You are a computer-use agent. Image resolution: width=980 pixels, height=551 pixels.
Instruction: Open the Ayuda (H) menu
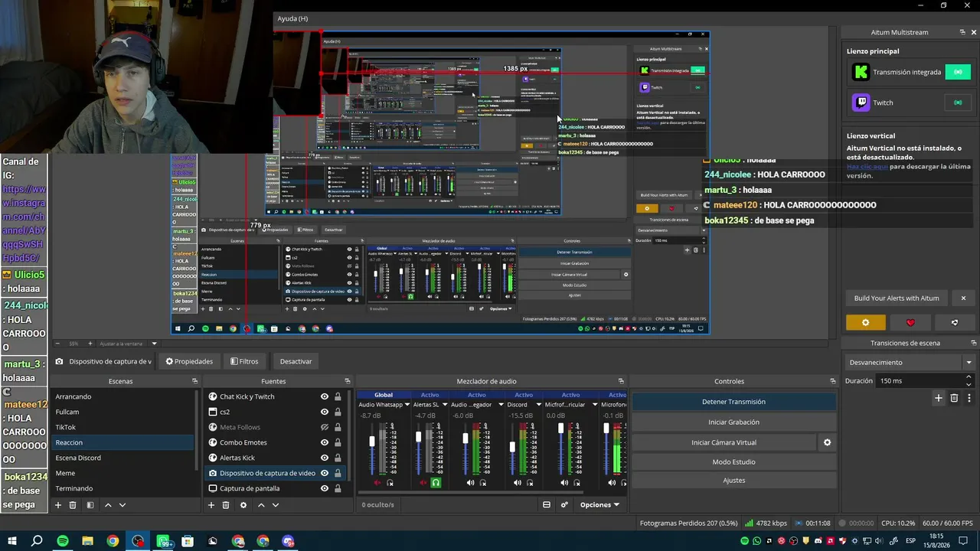click(292, 18)
